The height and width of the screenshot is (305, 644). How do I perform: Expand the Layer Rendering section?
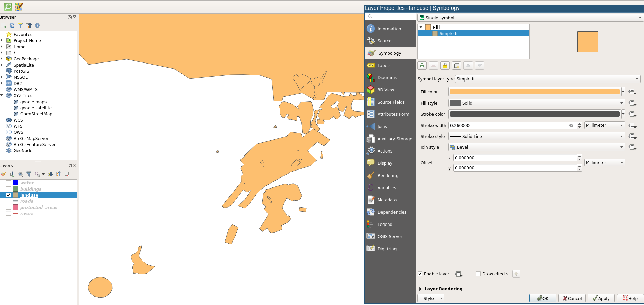click(420, 289)
